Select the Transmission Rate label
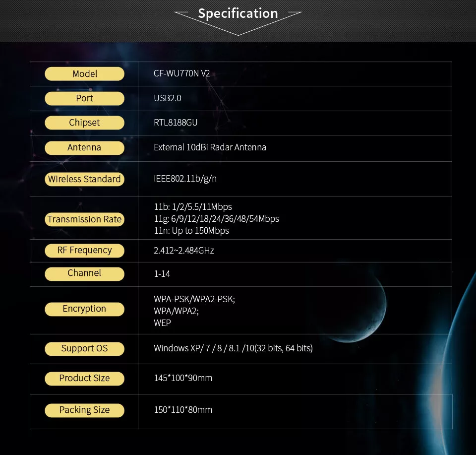Screen dimensions: 476x455 [84, 219]
